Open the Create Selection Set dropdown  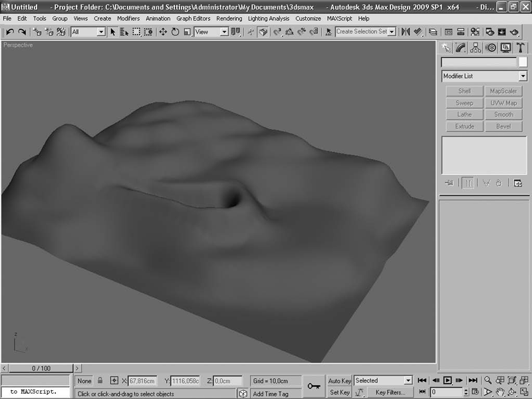[392, 32]
